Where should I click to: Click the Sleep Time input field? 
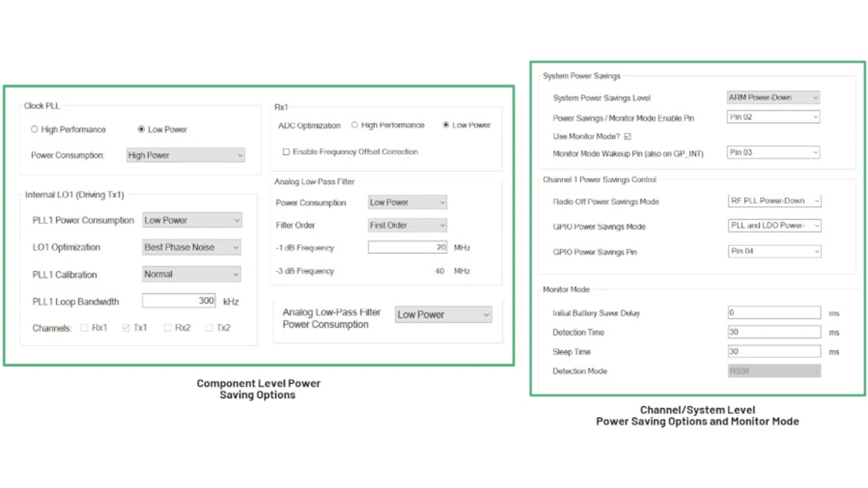pyautogui.click(x=774, y=352)
